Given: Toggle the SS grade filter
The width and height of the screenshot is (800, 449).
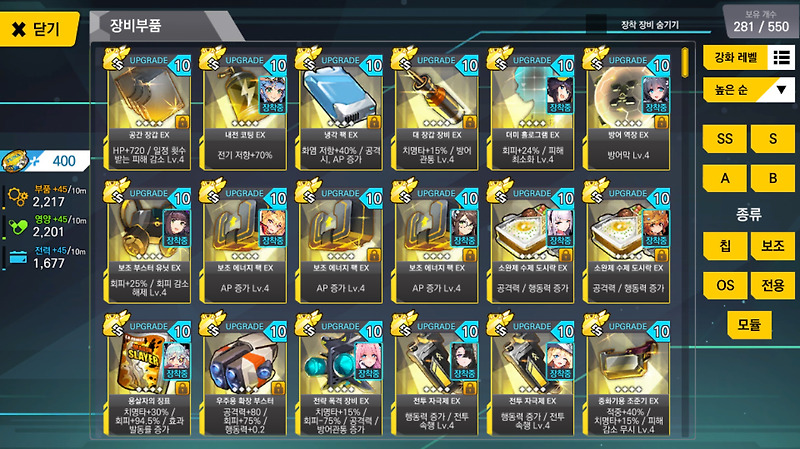Looking at the screenshot, I should click(x=724, y=138).
